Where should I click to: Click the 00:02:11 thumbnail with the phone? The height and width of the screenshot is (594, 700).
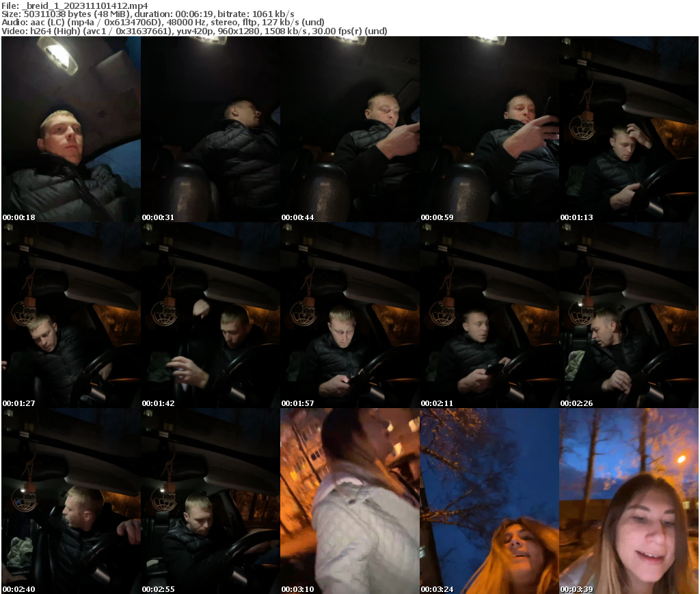(x=489, y=316)
